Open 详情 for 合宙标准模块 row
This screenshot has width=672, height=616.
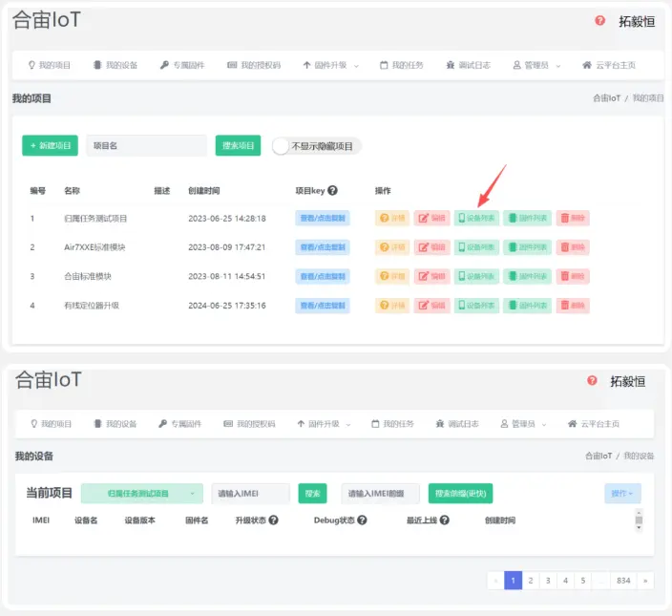(x=391, y=277)
